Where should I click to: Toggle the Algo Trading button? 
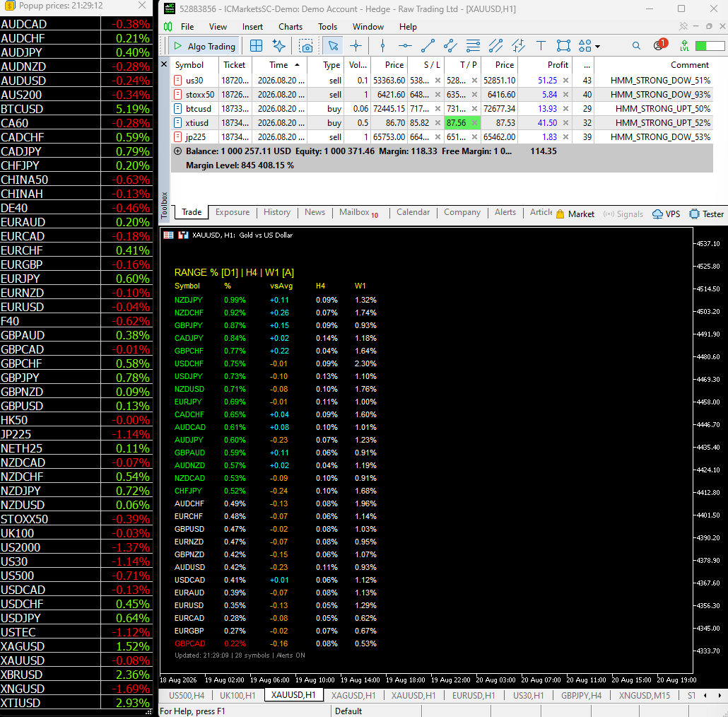[204, 46]
